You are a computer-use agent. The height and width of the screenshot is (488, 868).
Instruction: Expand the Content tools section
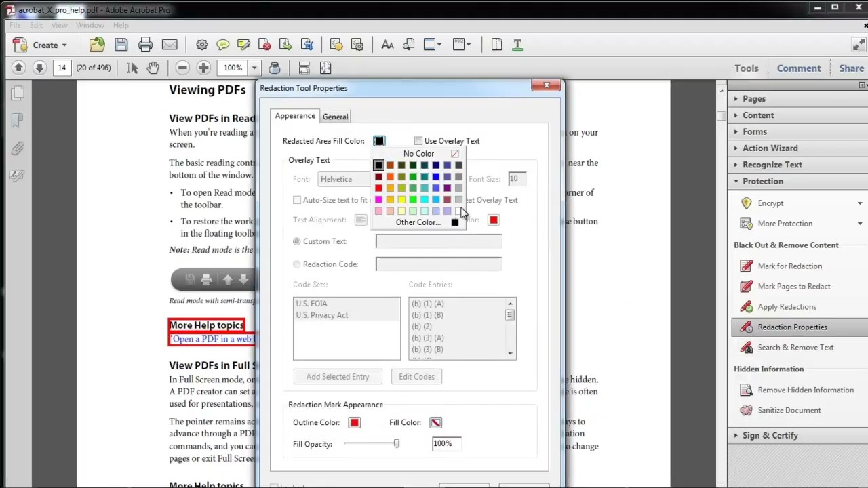click(757, 115)
